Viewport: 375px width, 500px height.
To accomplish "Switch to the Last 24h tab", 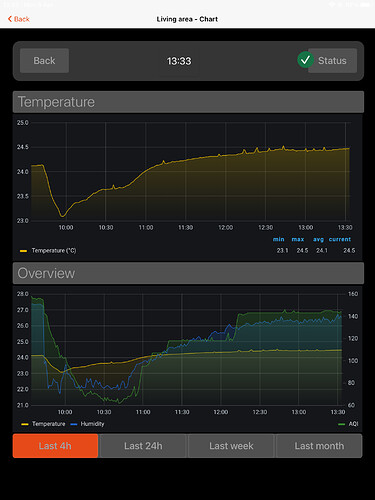I will [143, 446].
